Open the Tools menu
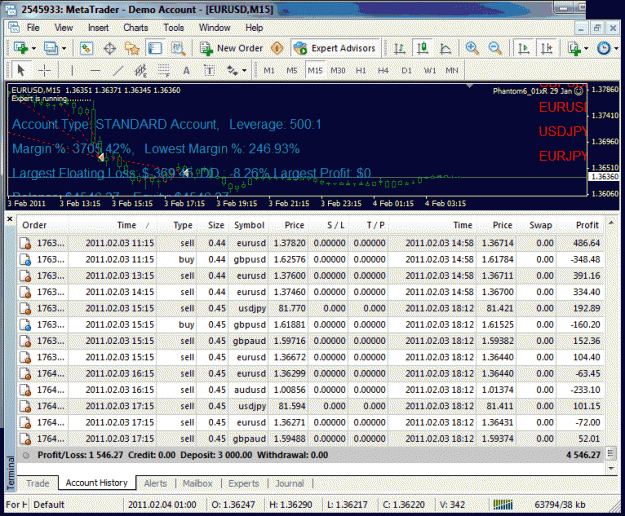Viewport: 625px width, 516px height. click(x=173, y=28)
